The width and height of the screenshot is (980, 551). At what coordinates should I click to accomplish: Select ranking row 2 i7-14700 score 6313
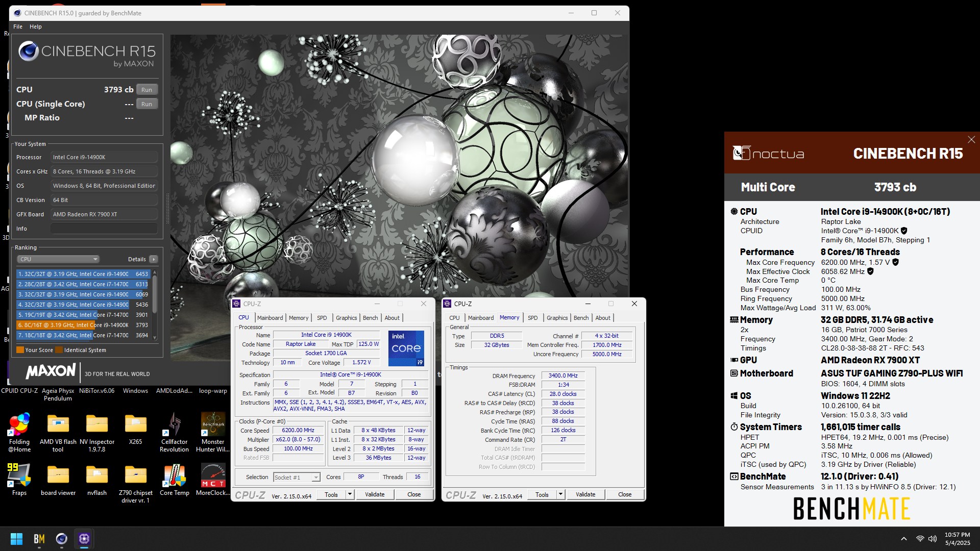coord(83,284)
